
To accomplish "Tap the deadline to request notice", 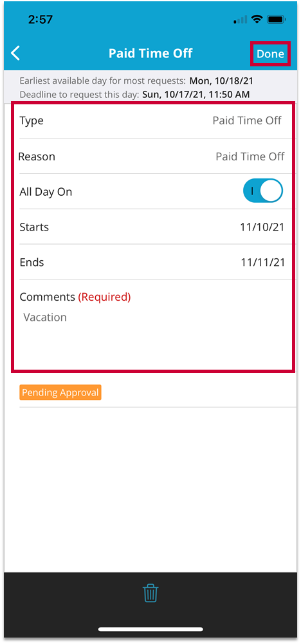I will click(134, 95).
